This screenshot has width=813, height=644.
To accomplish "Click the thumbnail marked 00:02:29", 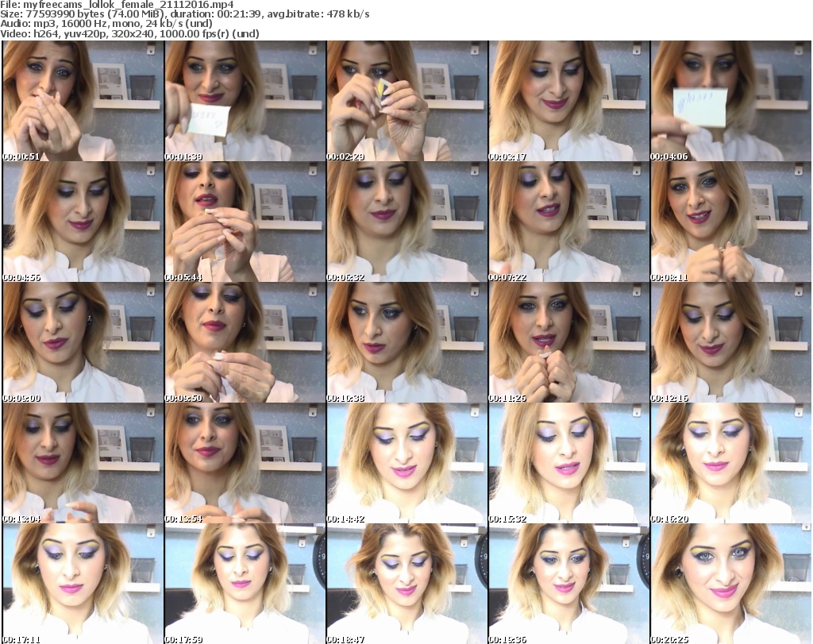I will tap(407, 101).
